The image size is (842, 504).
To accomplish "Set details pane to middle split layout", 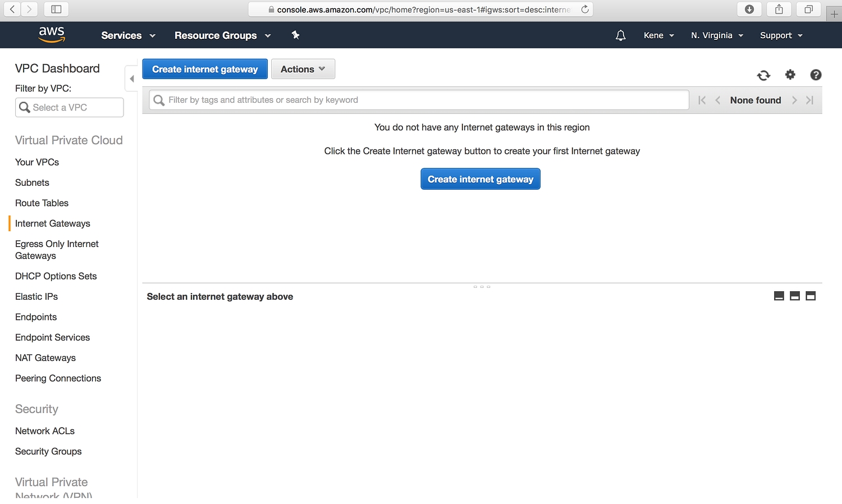I will point(794,296).
